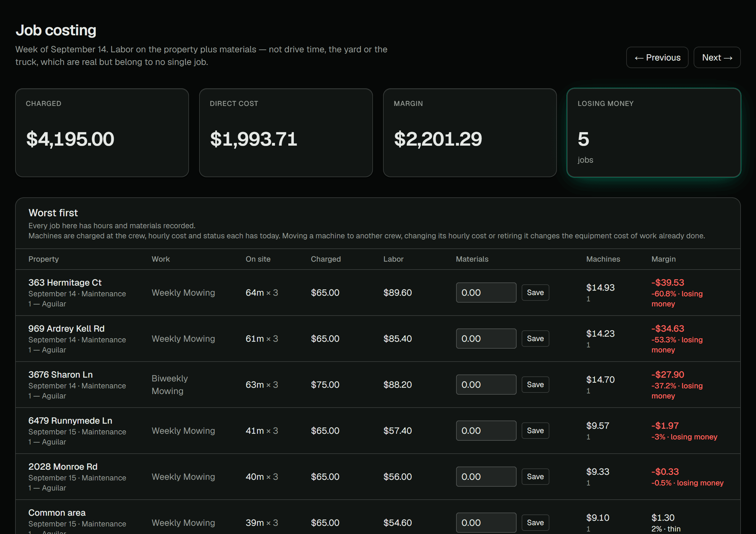Screen dimensions: 756x534
Task: Save materials for 2028 Monroe Rd
Action: [x=535, y=477]
